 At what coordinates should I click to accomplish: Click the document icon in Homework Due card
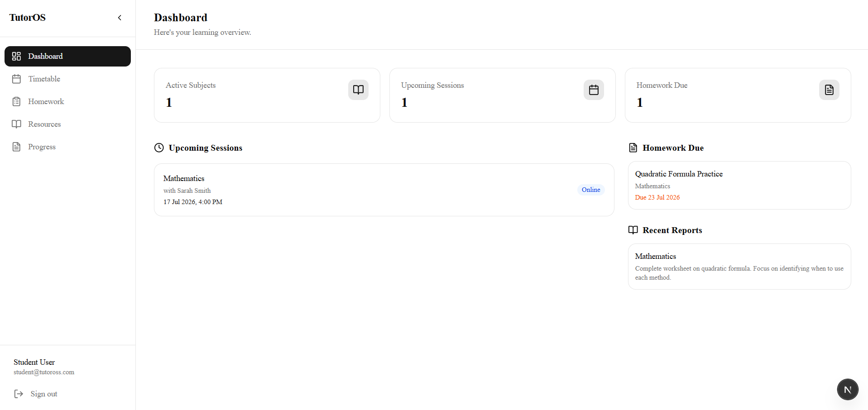coord(829,90)
